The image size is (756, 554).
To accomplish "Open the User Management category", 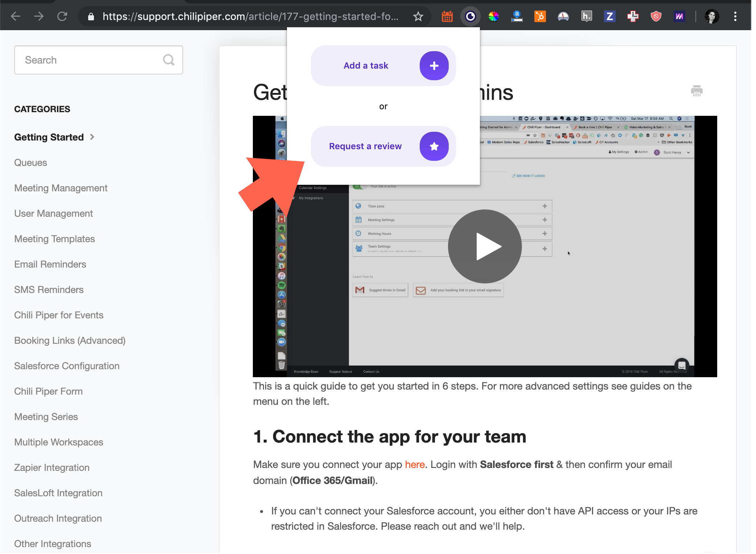I will click(54, 213).
